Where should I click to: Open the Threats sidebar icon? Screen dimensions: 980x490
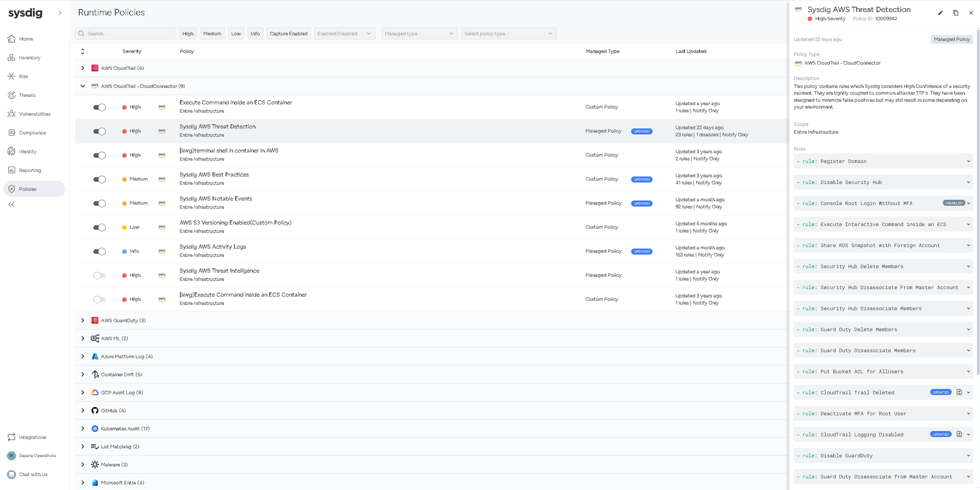12,95
